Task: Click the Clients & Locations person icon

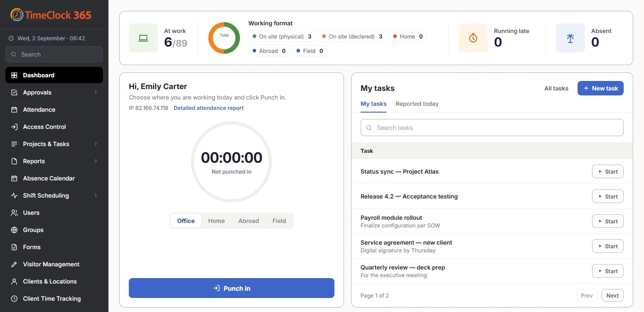Action: (x=14, y=281)
